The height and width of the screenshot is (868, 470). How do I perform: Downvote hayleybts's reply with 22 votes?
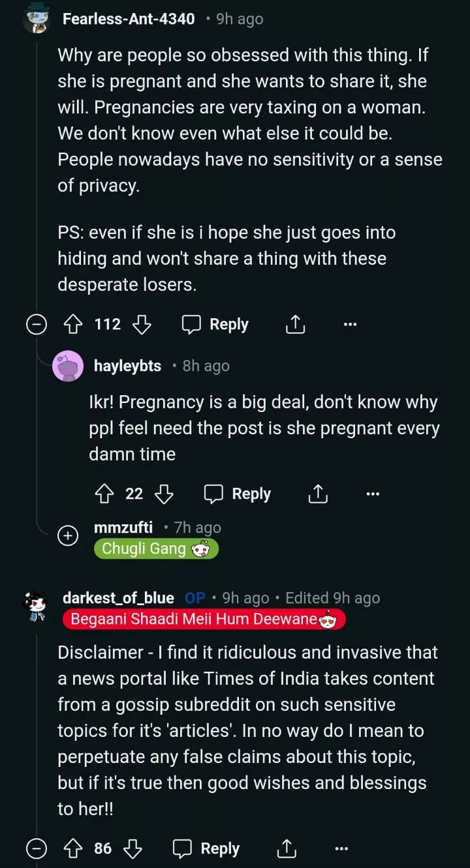(164, 494)
